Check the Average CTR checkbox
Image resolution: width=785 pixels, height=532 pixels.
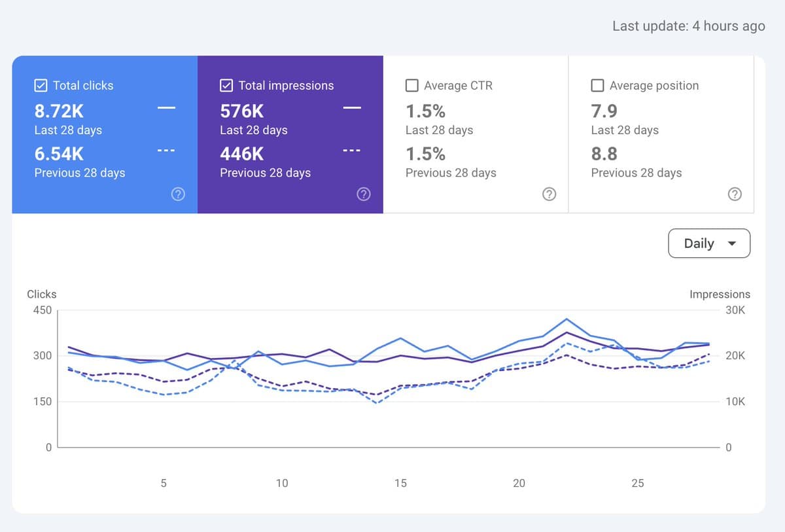click(412, 85)
